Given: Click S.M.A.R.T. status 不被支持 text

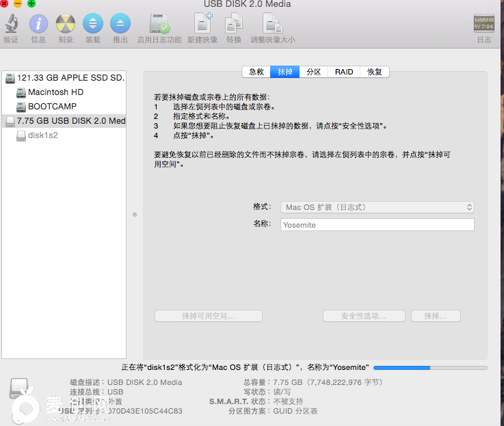Looking at the screenshot, I should tap(288, 401).
